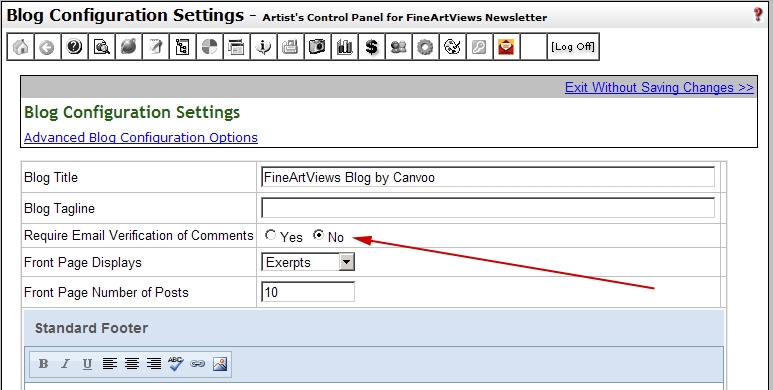Open the notepad with pencil edit icon
Viewport: 773px width, 390px height.
155,47
